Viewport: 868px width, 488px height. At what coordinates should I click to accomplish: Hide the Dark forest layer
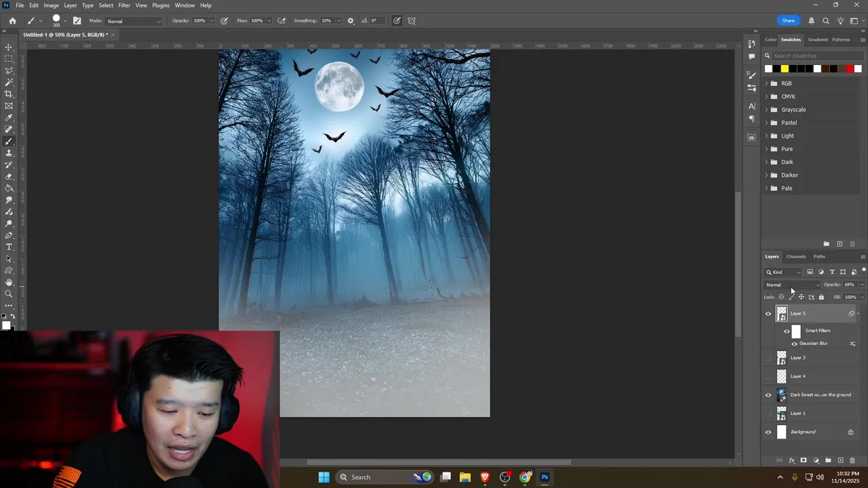click(768, 394)
